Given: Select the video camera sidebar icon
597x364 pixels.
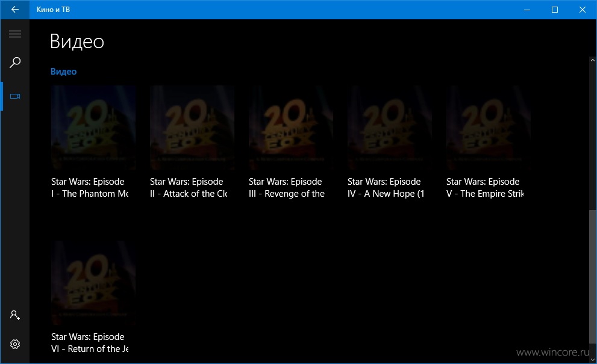Looking at the screenshot, I should coord(15,96).
